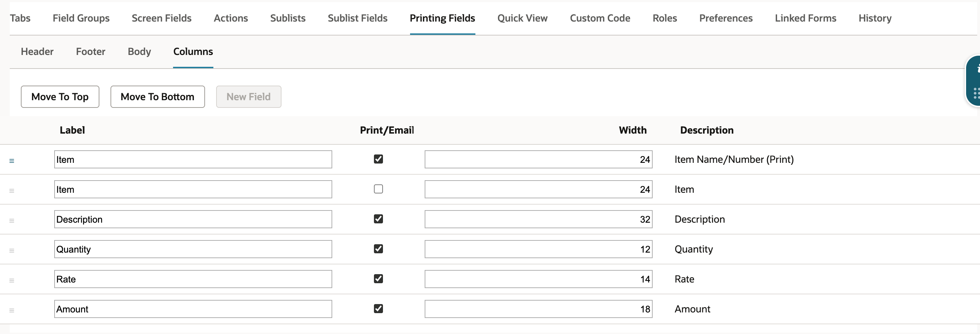Go to the Linked Forms tab

click(x=806, y=18)
